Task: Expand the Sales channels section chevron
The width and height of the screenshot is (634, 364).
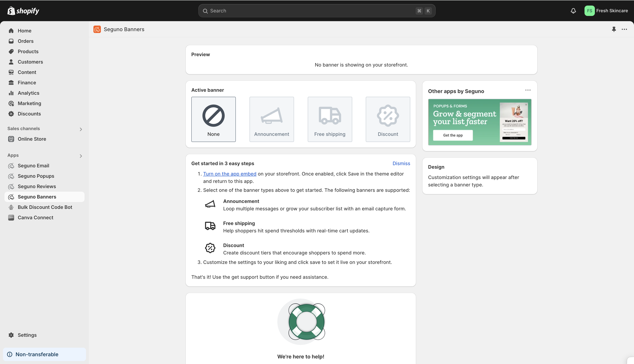Action: (x=81, y=129)
